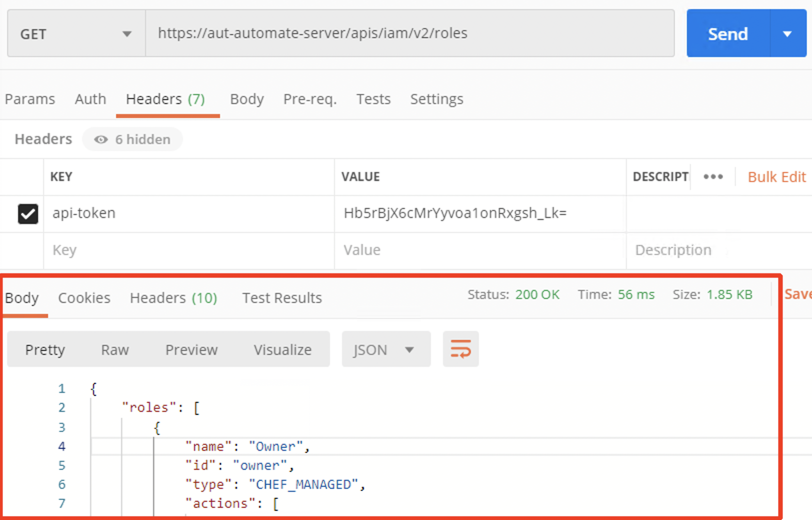Click the Description placeholder field
812x520 pixels.
[718, 250]
